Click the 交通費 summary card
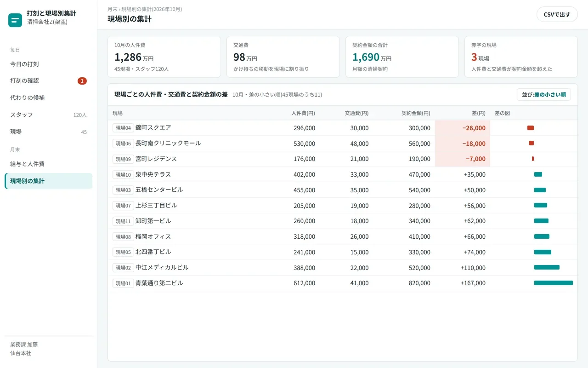Screen dimensions: 588x368 click(x=283, y=57)
